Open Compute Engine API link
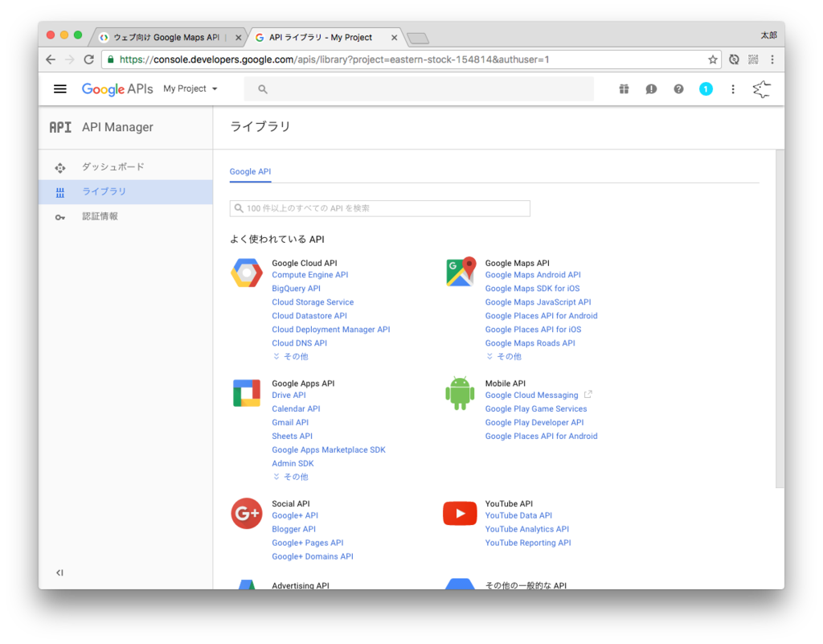This screenshot has height=644, width=823. 309,275
